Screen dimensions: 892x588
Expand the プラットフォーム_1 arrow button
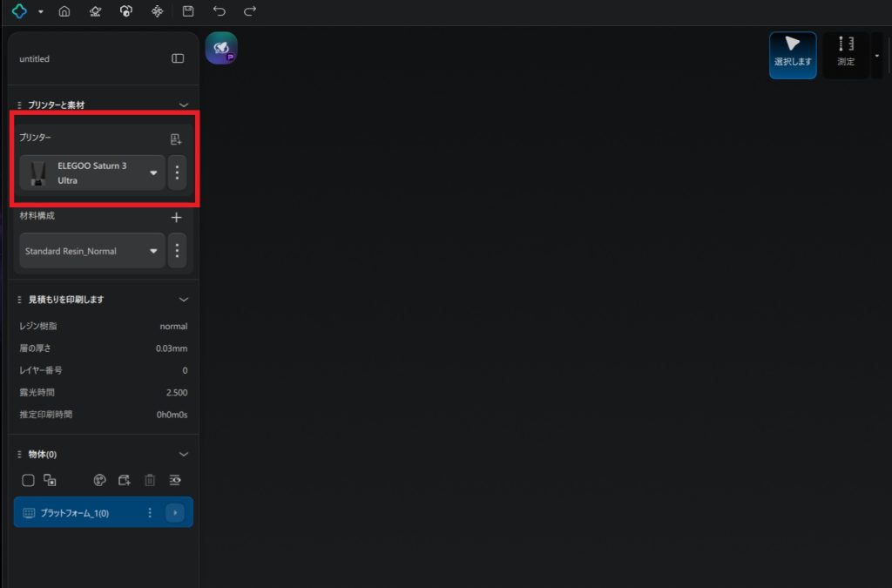175,513
